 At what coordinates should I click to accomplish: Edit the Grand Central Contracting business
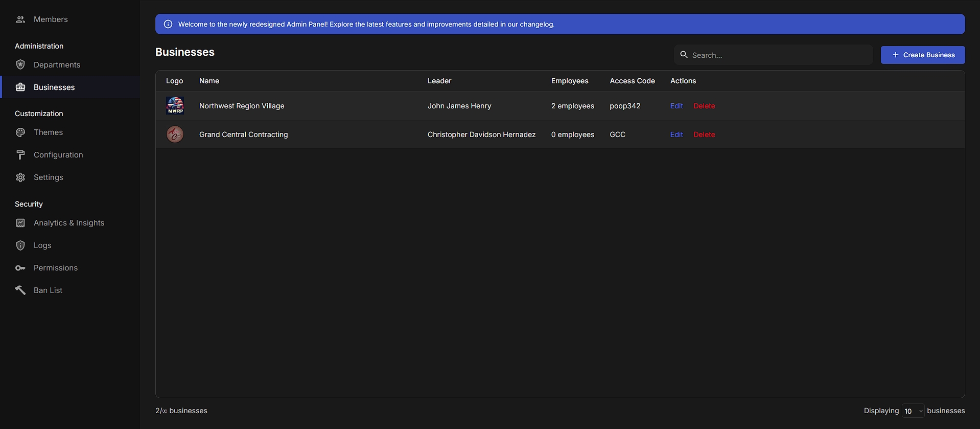point(676,134)
